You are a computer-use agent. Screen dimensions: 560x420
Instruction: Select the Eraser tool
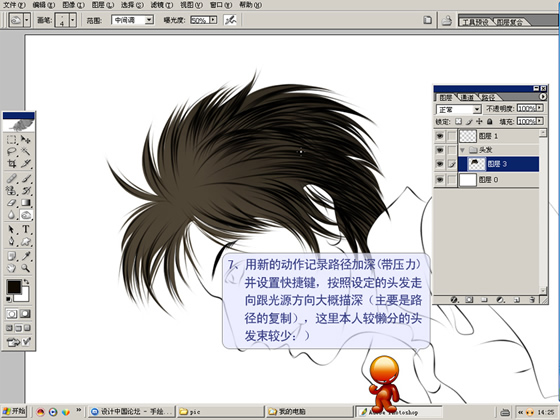tap(12, 202)
